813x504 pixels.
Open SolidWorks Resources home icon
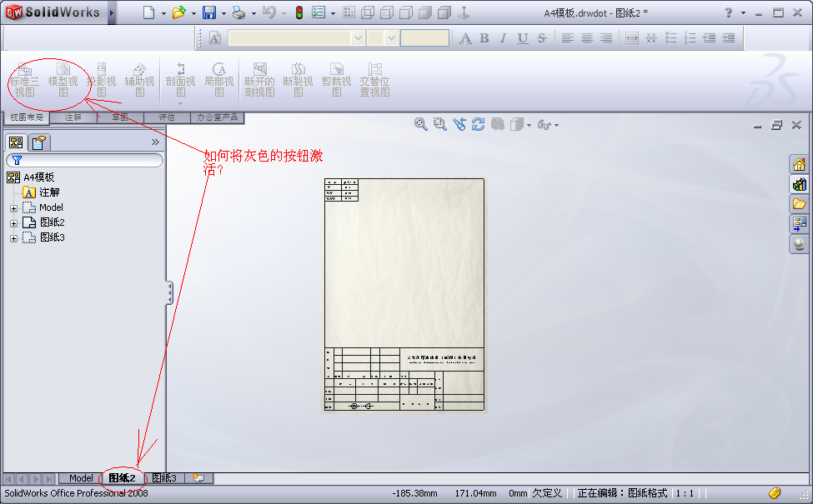pos(799,165)
